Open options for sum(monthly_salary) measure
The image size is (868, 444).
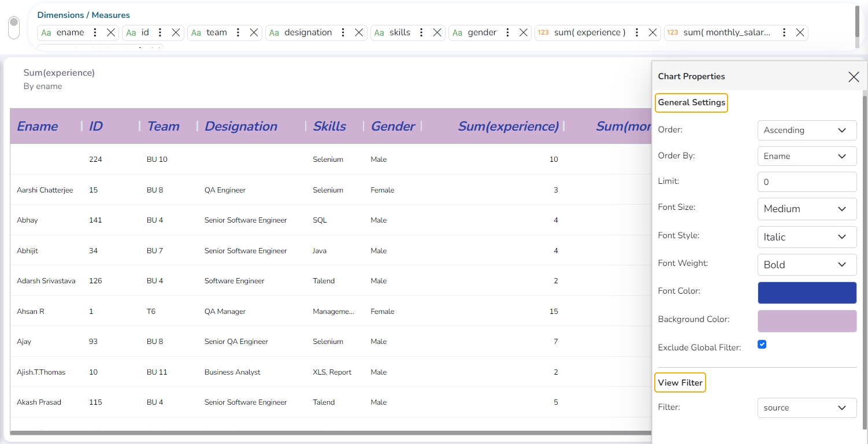coord(784,33)
